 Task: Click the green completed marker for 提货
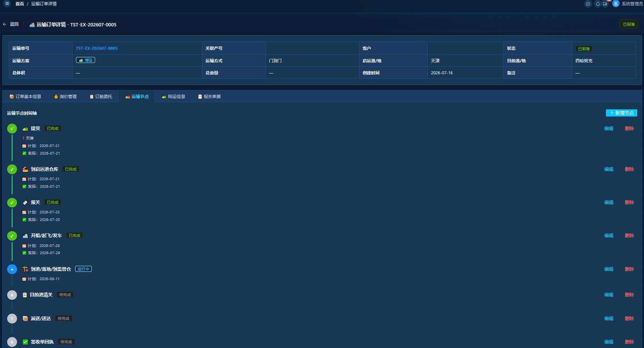12,129
